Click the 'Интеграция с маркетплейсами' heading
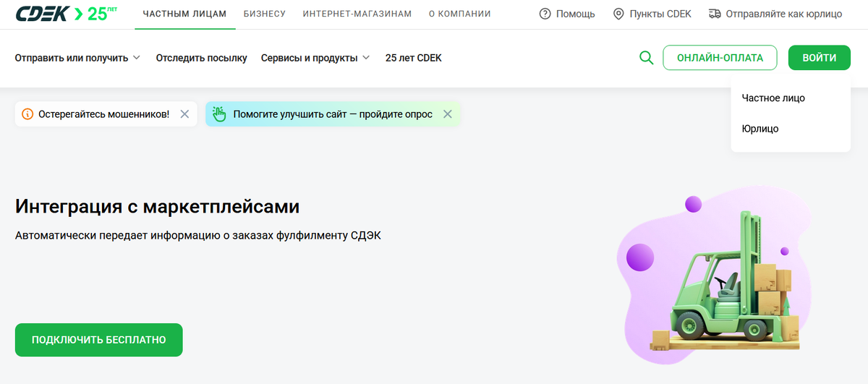The image size is (868, 384). (x=157, y=207)
